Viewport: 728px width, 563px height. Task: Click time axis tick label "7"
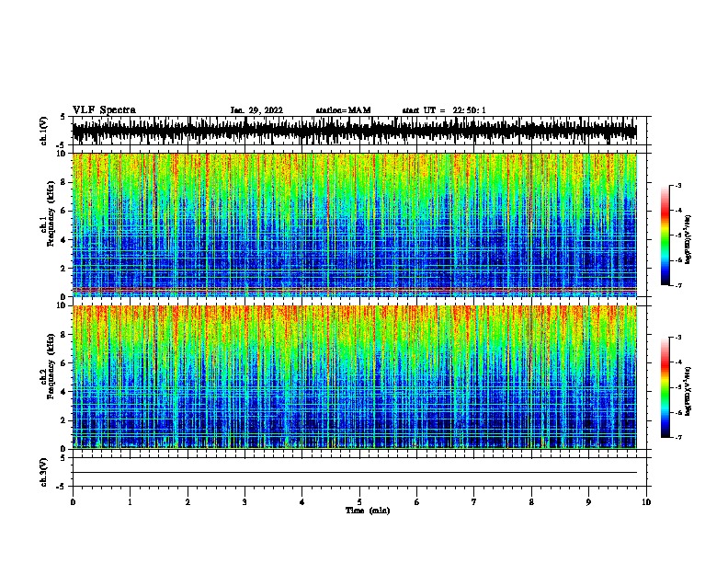473,502
